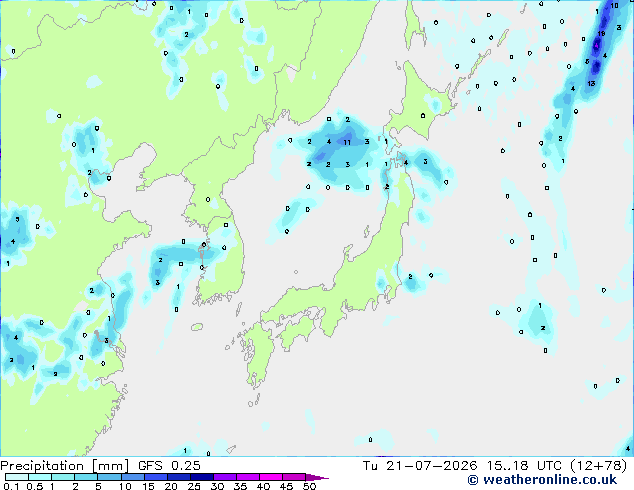Image resolution: width=634 pixels, height=490 pixels.
Task: Click the '0.1' legend scale number
Action: click(x=11, y=486)
